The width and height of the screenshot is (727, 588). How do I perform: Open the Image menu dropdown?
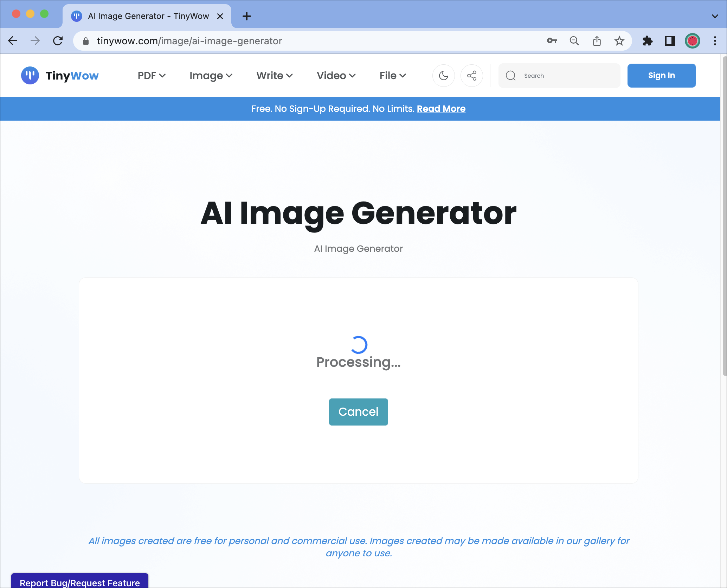pyautogui.click(x=210, y=75)
